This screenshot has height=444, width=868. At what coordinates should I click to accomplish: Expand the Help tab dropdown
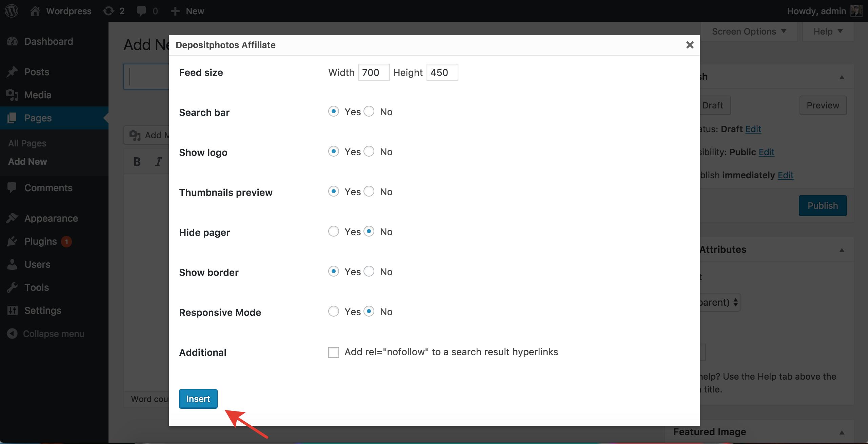click(x=828, y=32)
